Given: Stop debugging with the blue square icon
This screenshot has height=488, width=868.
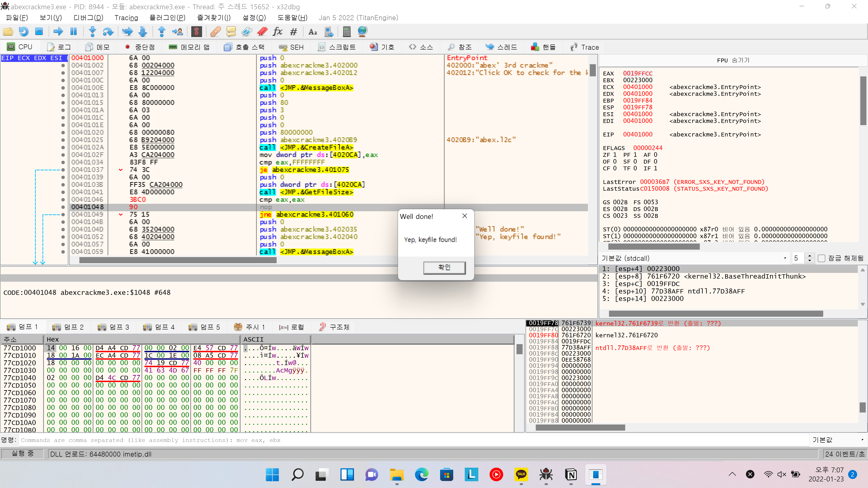Looking at the screenshot, I should [x=39, y=32].
